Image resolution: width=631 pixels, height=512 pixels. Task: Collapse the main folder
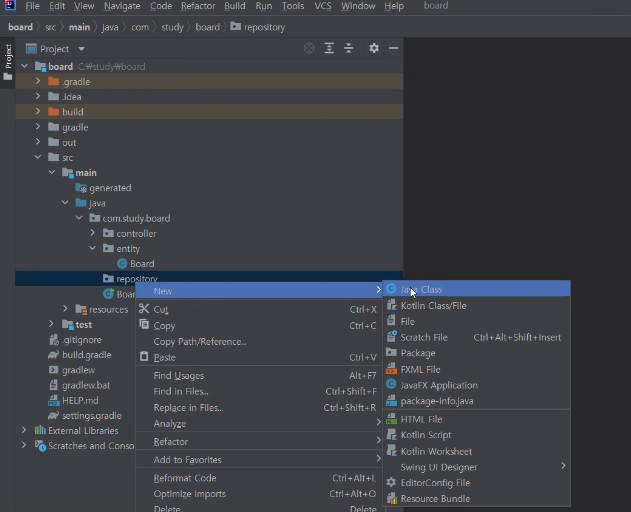(x=52, y=172)
